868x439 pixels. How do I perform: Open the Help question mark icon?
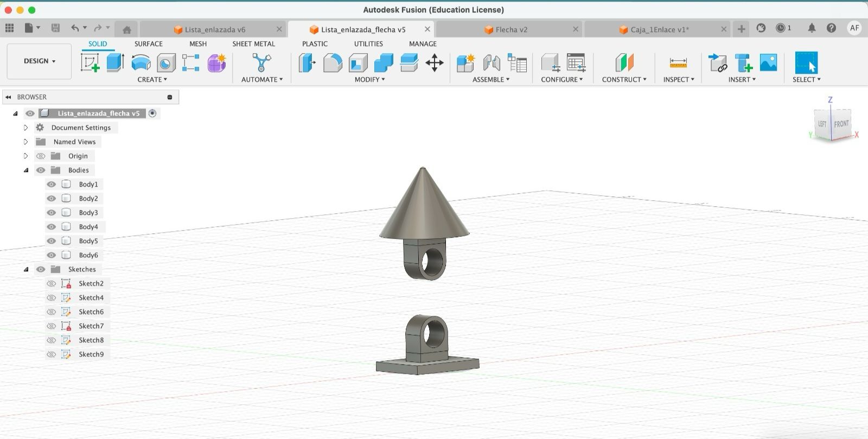(x=831, y=28)
